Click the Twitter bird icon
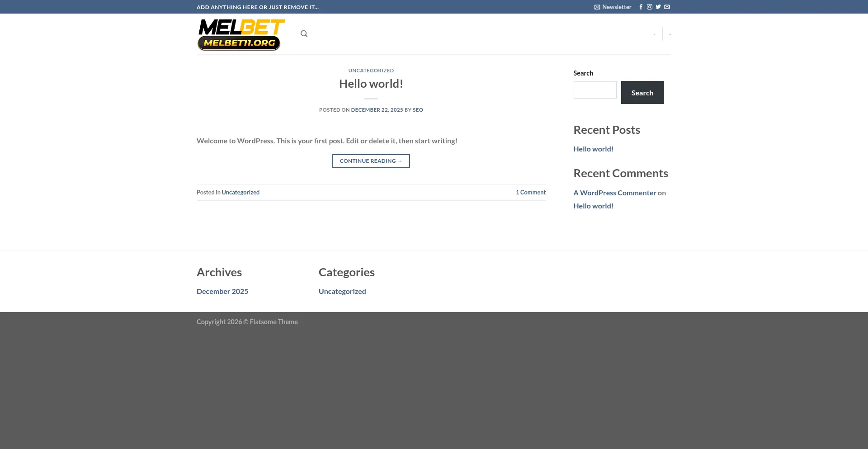 click(x=658, y=7)
